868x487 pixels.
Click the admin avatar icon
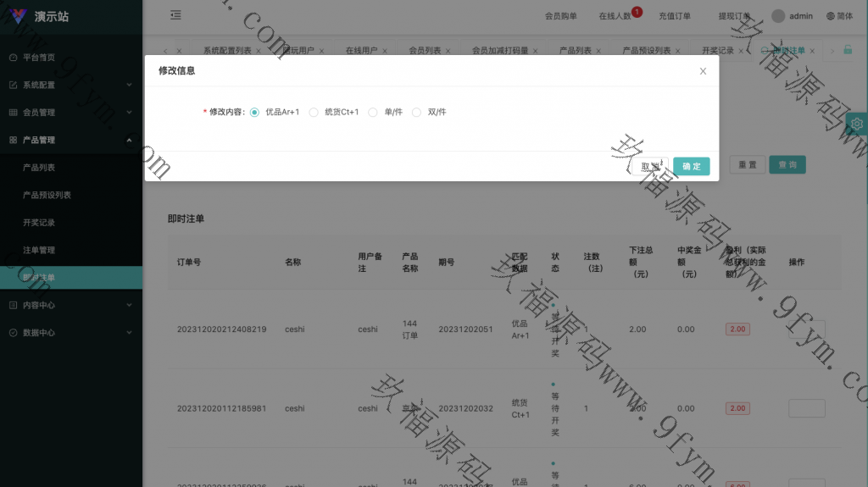pyautogui.click(x=778, y=15)
